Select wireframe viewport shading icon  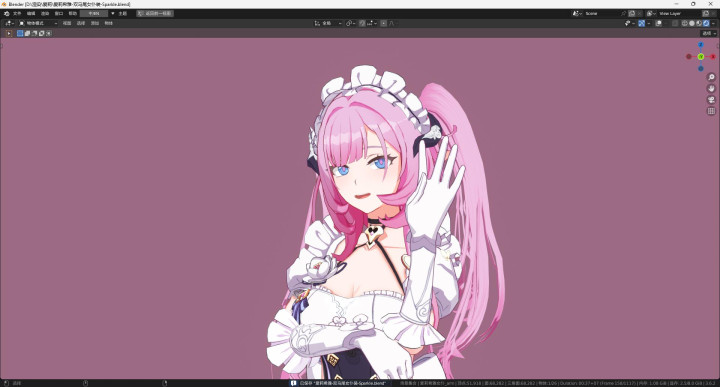tap(685, 23)
